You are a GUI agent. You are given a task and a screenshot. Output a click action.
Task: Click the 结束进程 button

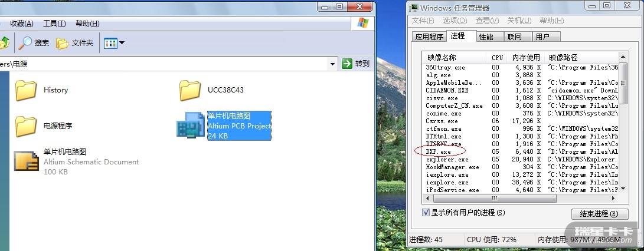click(x=600, y=214)
